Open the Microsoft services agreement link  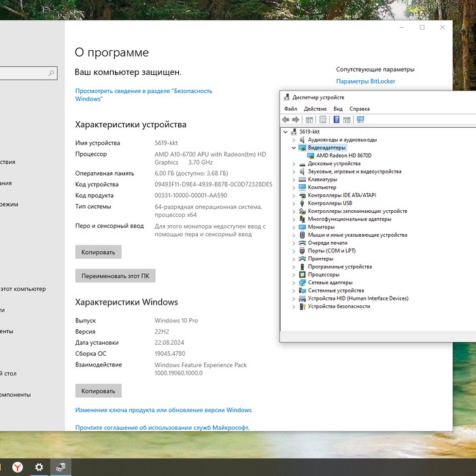point(162,428)
